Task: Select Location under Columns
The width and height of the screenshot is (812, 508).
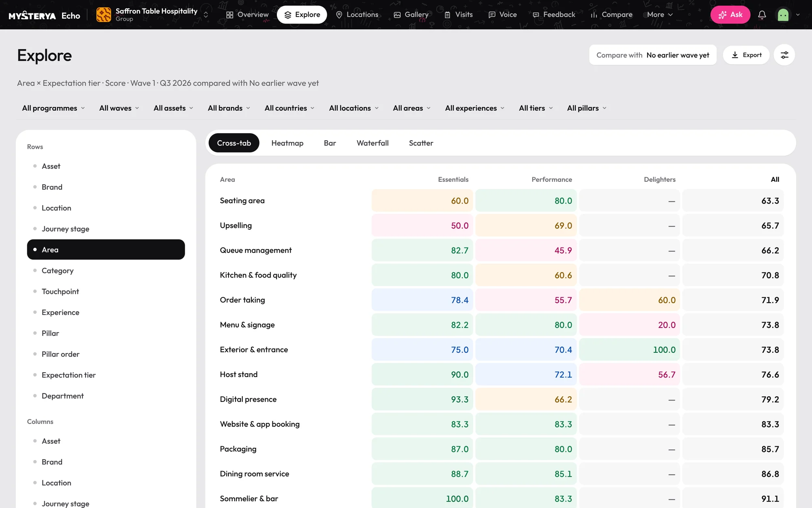Action: pyautogui.click(x=106, y=483)
